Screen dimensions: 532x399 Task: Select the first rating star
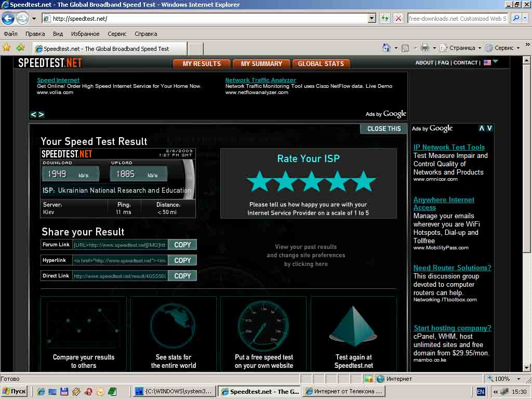coord(258,181)
